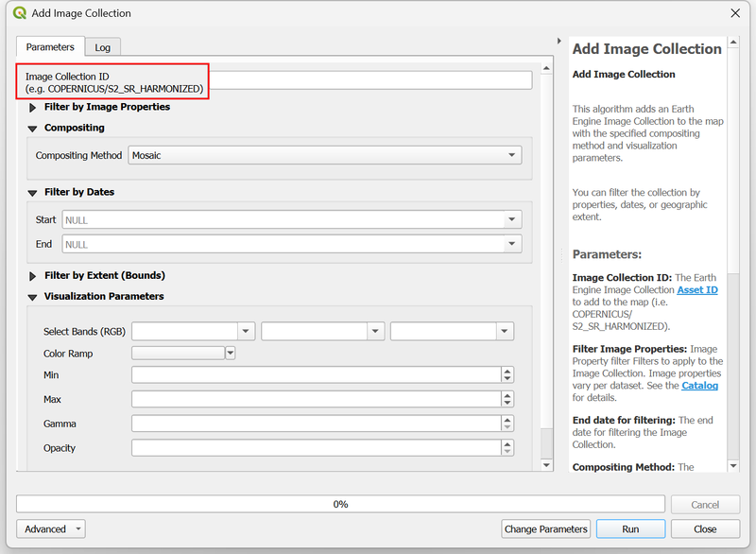Collapse the Visualization Parameters section

coord(33,297)
